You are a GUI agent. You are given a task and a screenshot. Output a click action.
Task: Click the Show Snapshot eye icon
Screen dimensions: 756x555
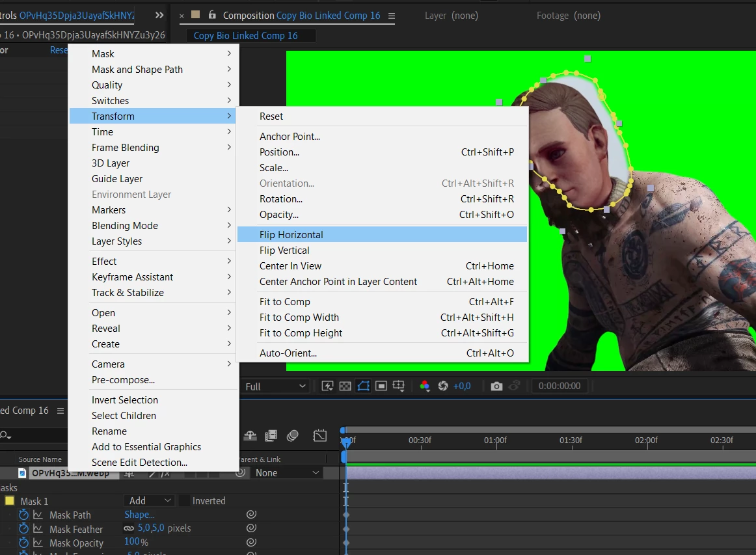[x=515, y=386]
